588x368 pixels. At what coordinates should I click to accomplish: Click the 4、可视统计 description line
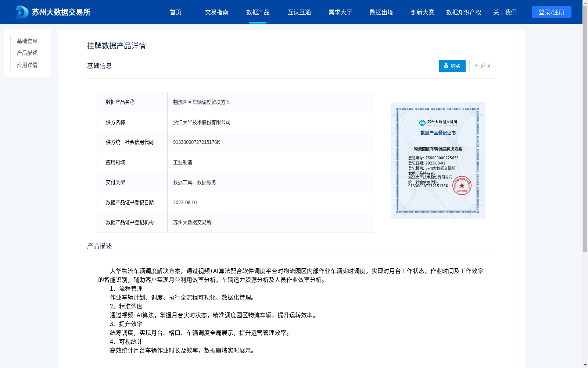point(126,342)
